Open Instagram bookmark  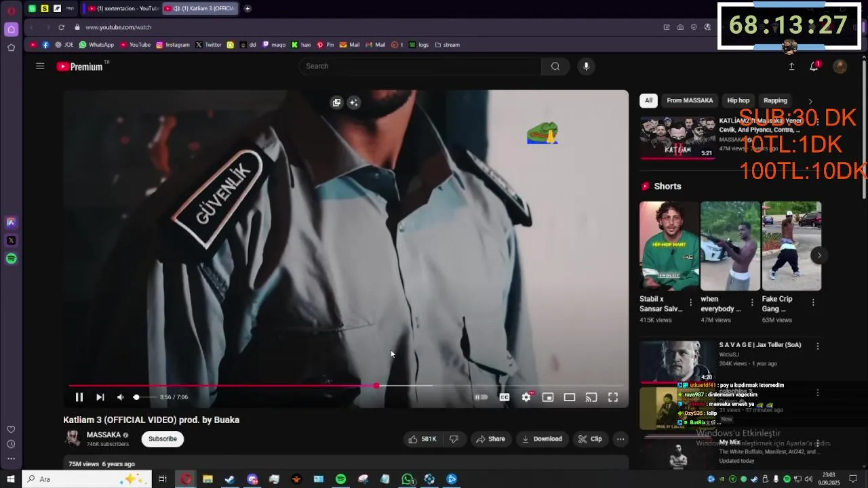click(173, 45)
